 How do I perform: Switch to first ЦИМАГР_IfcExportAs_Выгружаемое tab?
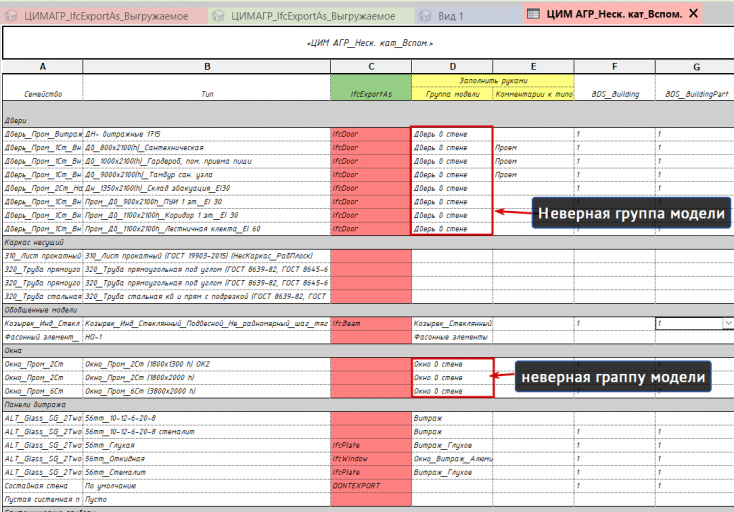coord(104,16)
